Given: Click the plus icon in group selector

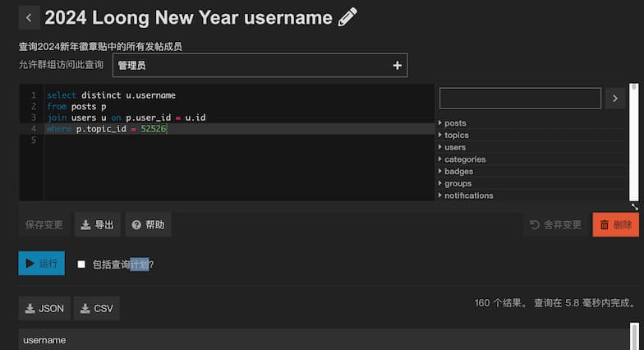Looking at the screenshot, I should tap(398, 65).
